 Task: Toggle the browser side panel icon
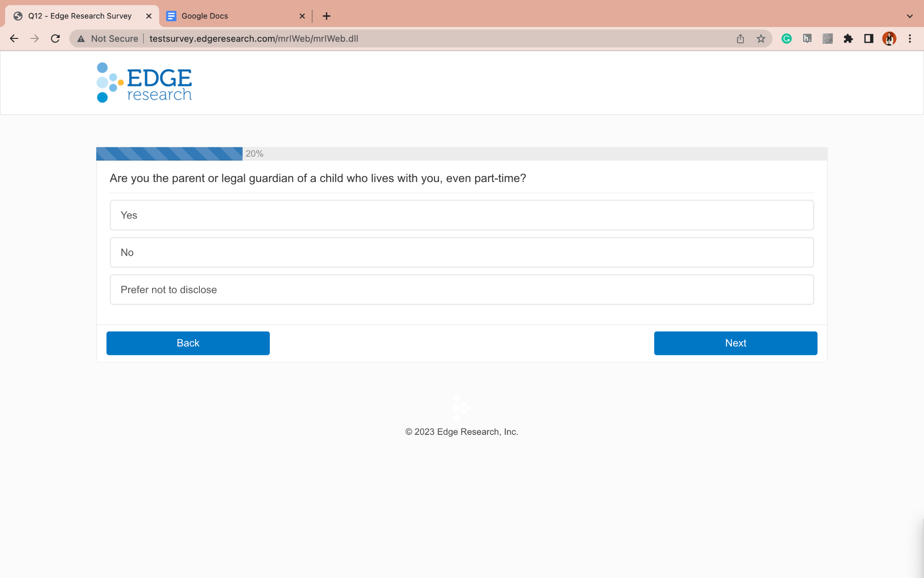pos(869,39)
